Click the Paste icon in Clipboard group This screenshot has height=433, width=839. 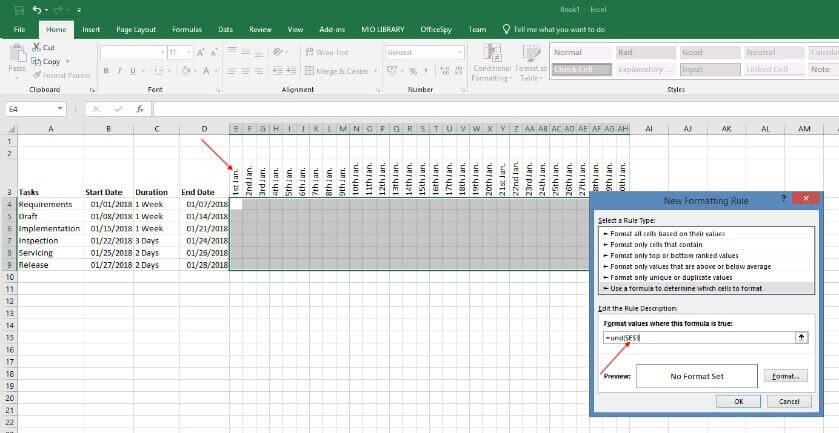(x=17, y=56)
